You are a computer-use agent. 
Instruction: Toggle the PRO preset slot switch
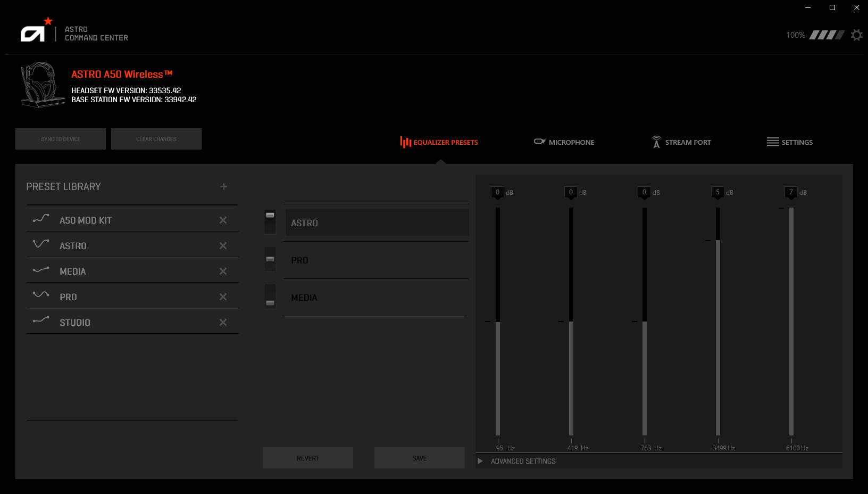click(x=270, y=259)
